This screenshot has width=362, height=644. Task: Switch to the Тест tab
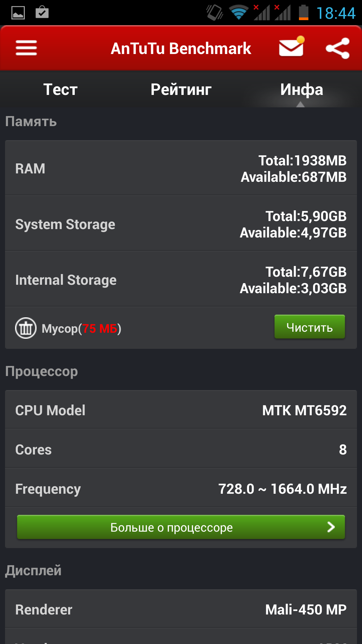click(x=60, y=90)
